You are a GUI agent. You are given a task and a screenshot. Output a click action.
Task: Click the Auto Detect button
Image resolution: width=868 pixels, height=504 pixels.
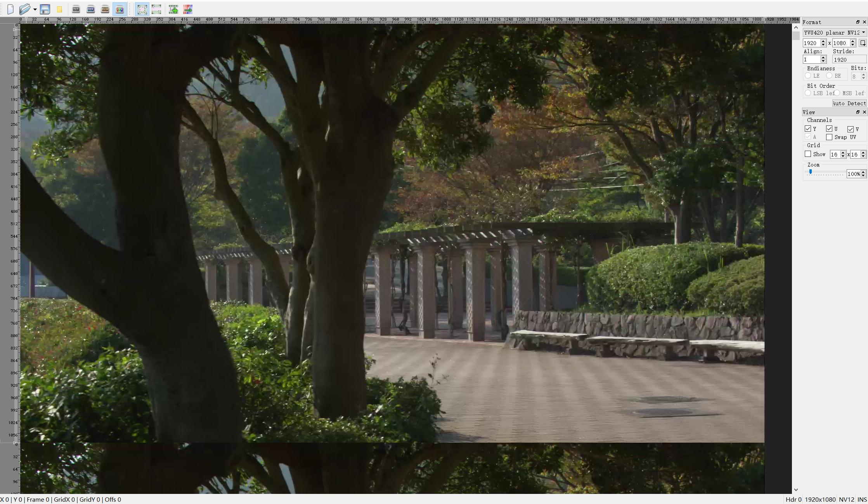point(849,103)
